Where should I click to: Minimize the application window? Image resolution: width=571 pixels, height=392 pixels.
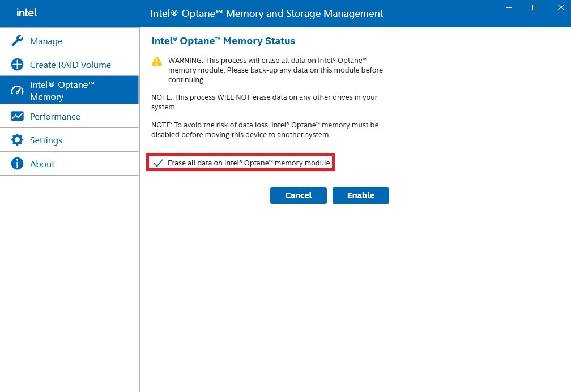click(x=508, y=8)
